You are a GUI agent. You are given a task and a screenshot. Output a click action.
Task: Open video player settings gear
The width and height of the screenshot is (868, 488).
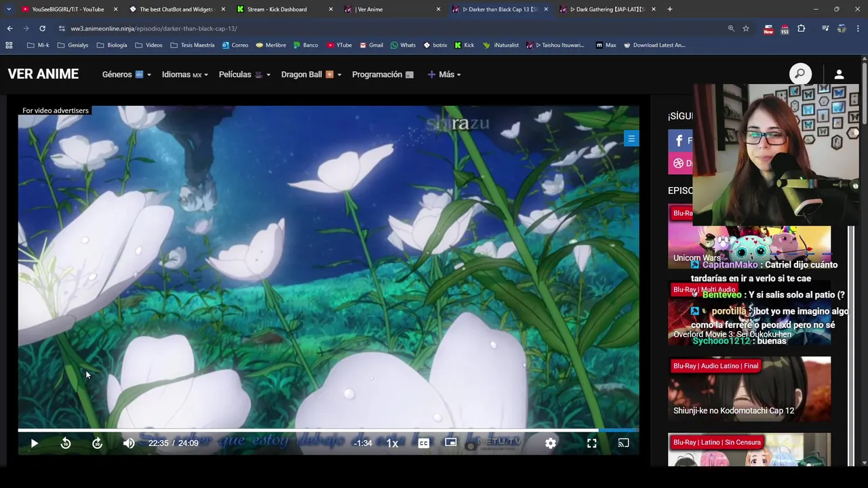(x=551, y=443)
